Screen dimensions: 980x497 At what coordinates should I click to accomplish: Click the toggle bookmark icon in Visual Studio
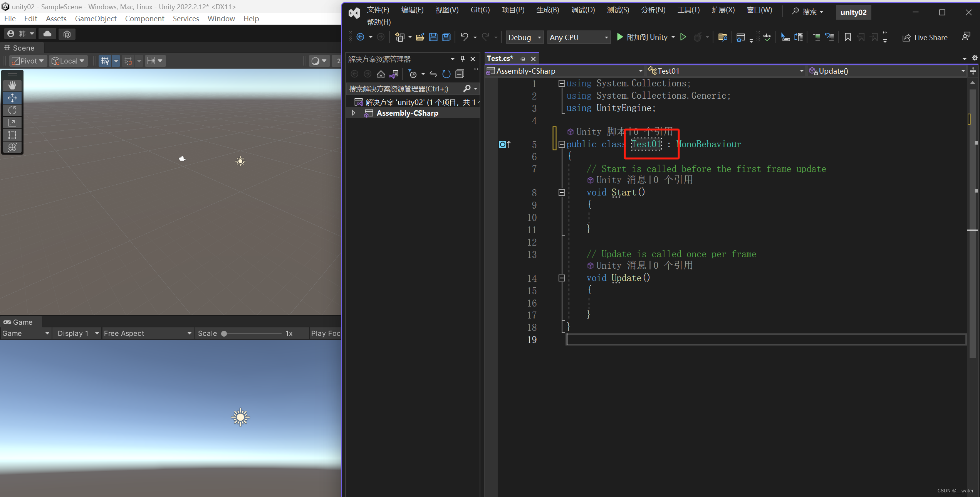847,37
